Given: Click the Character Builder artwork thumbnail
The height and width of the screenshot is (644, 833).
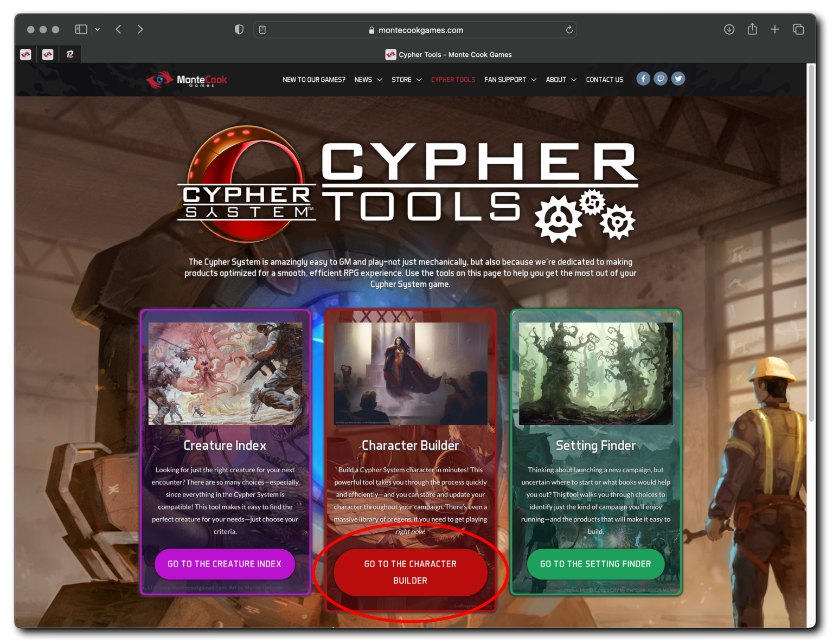Looking at the screenshot, I should click(x=411, y=373).
